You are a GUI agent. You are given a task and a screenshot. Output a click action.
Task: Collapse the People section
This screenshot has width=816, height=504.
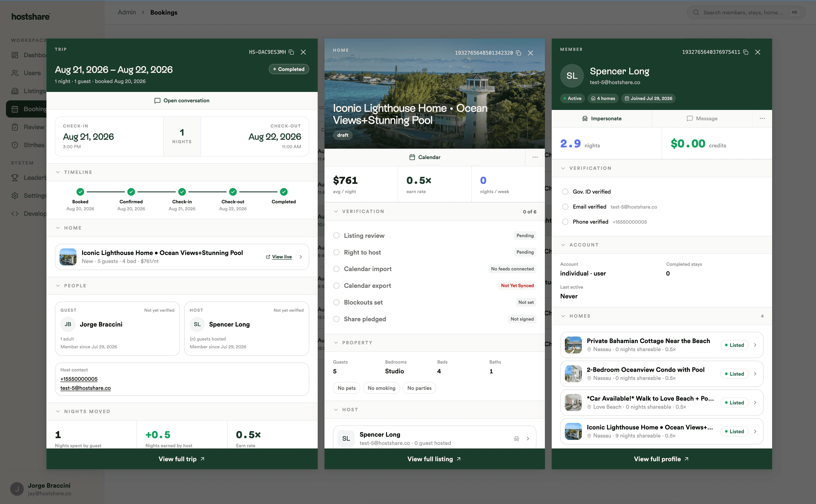pyautogui.click(x=182, y=286)
